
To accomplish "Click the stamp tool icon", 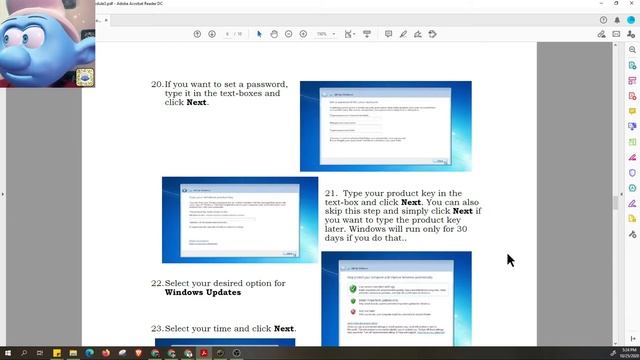I will tap(433, 34).
